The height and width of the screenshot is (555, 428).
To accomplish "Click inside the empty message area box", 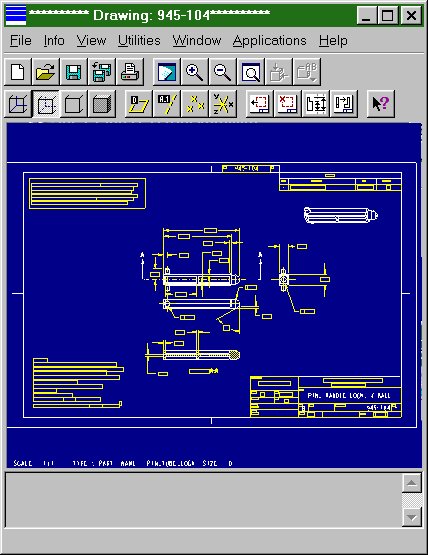I will 204,500.
